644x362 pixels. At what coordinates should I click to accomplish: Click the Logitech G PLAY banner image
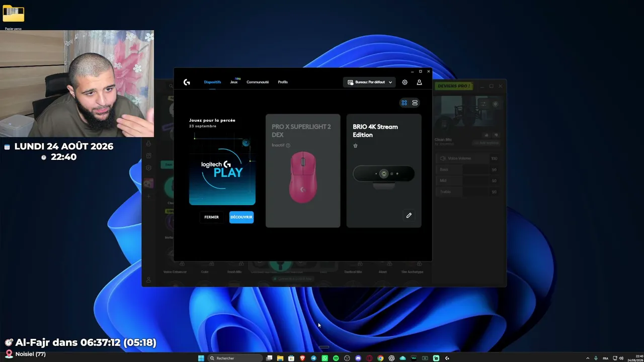click(x=222, y=169)
